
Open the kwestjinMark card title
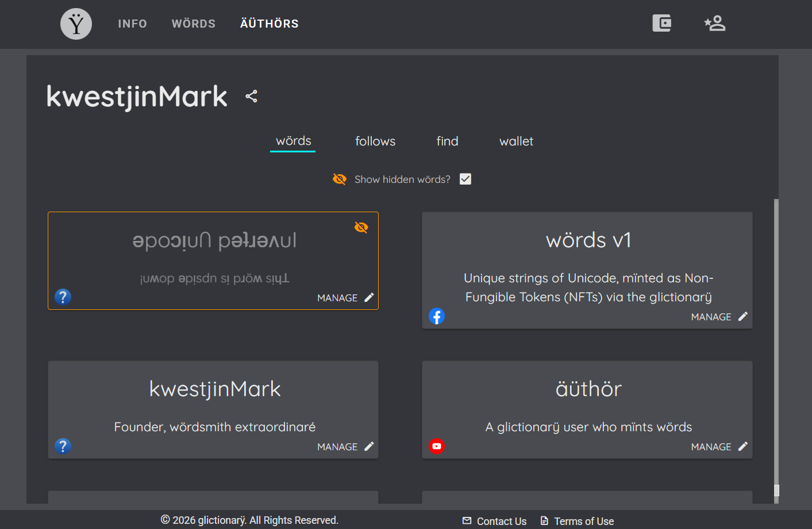[215, 389]
